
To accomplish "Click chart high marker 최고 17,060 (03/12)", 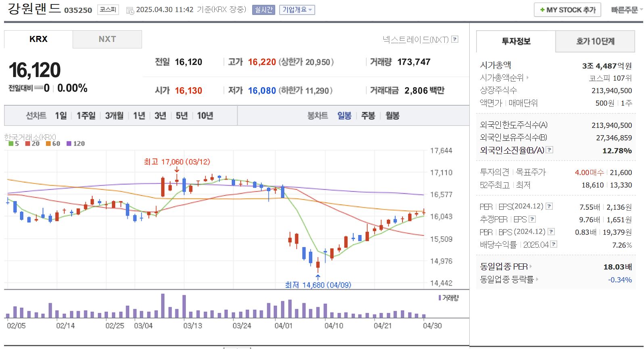I will (177, 162).
